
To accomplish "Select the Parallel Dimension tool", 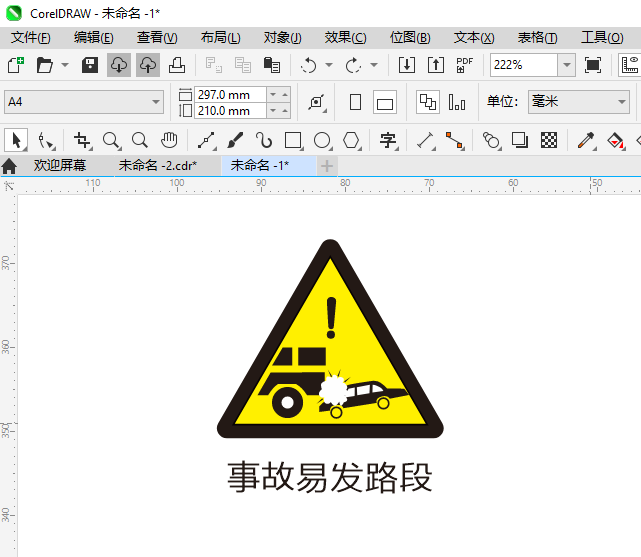I will tap(425, 141).
